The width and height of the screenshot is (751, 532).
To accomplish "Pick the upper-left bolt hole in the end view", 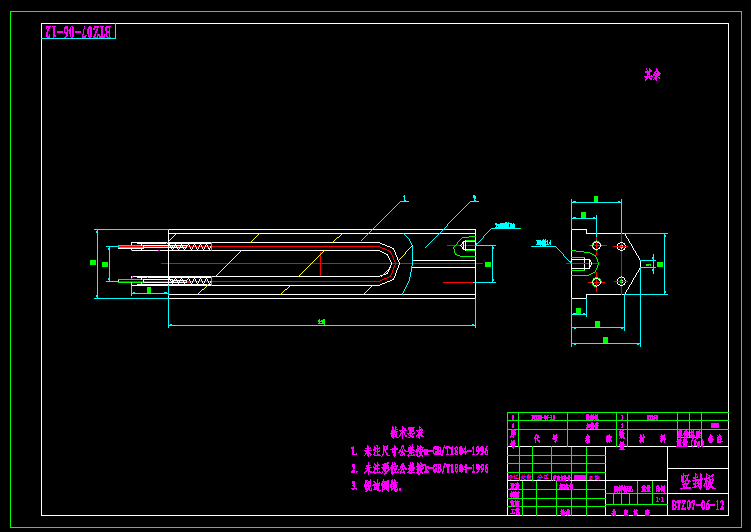I will (596, 246).
